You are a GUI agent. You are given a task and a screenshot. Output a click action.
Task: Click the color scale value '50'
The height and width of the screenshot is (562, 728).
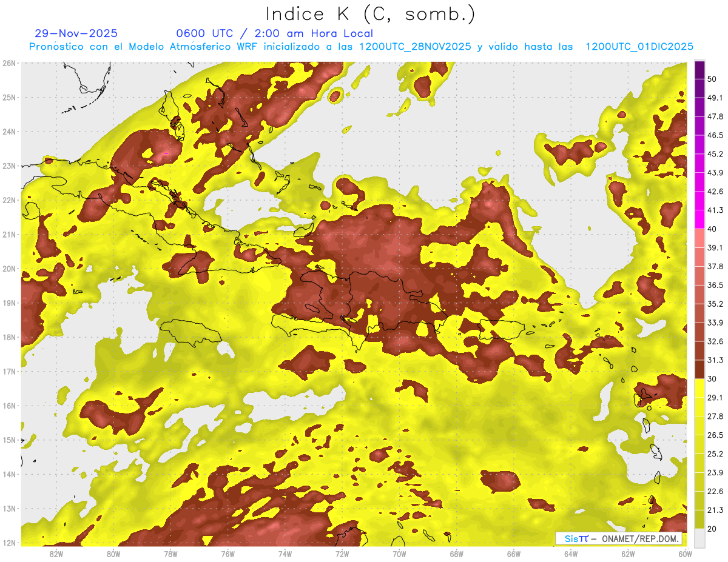pos(712,79)
